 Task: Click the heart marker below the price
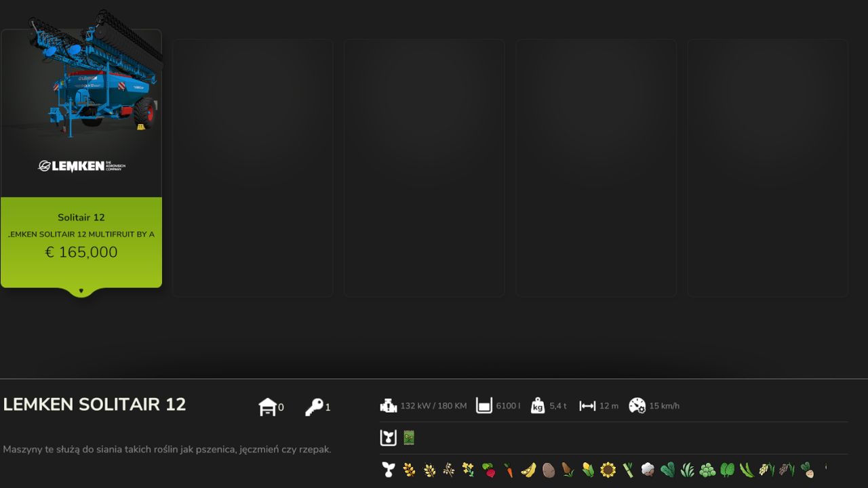tap(81, 291)
